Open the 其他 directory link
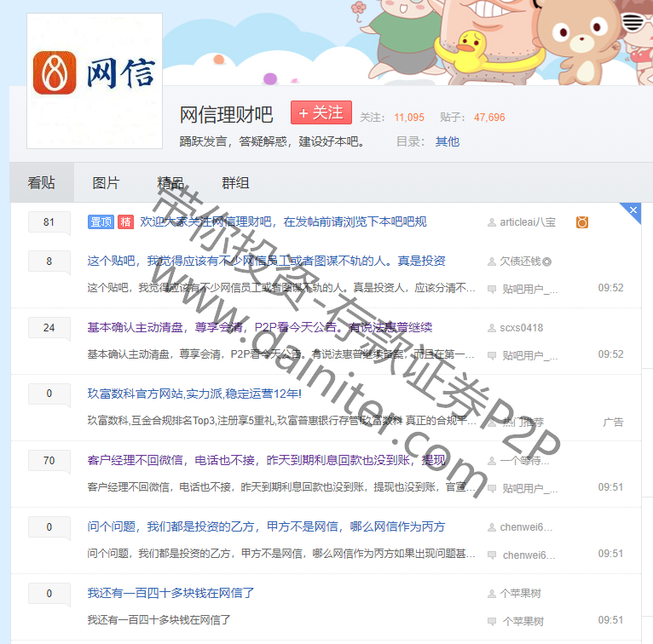653x644 pixels. [448, 142]
